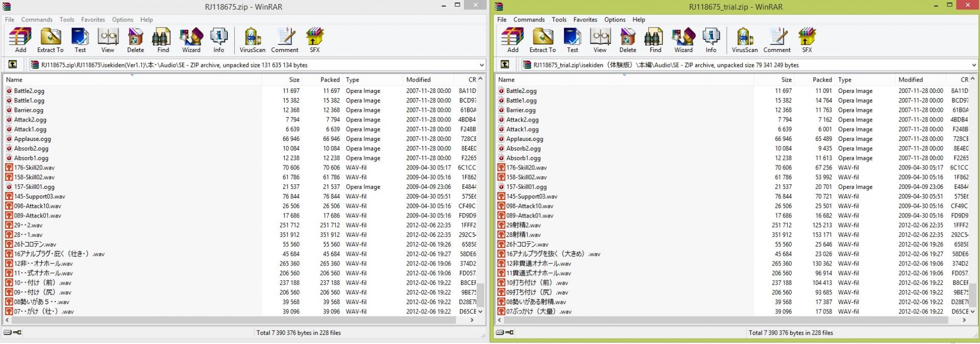Expand address path dropdown in RJ118675_trial.zip window

973,65
